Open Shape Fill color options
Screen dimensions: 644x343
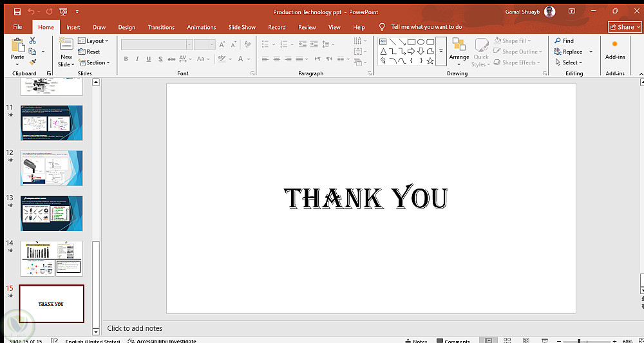(x=512, y=41)
